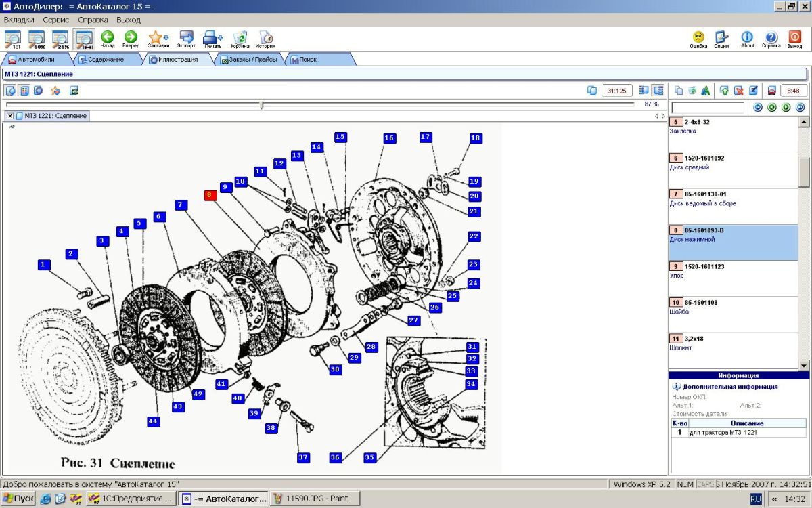Click the copy pages icon beside 31:125
Image resolution: width=812 pixels, height=508 pixels.
click(x=591, y=90)
